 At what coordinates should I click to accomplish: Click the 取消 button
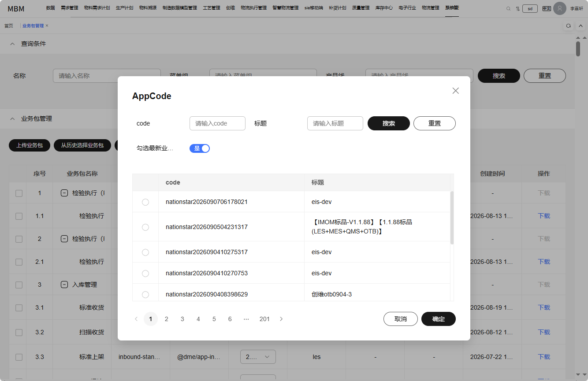click(x=401, y=319)
